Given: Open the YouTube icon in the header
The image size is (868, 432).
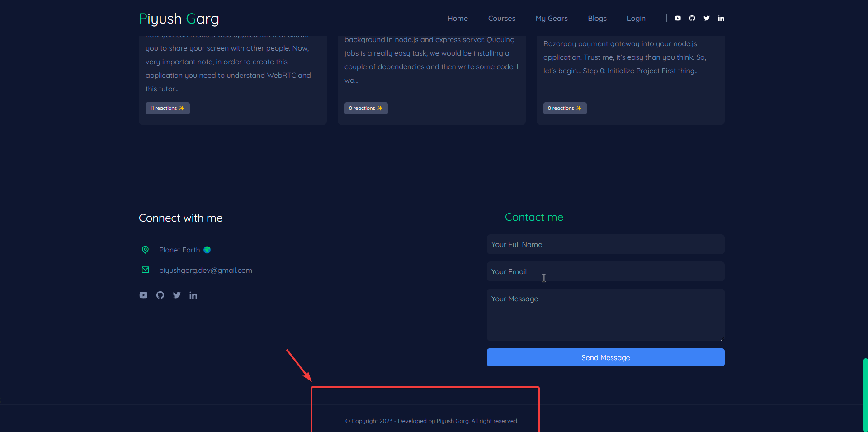Looking at the screenshot, I should click(677, 18).
